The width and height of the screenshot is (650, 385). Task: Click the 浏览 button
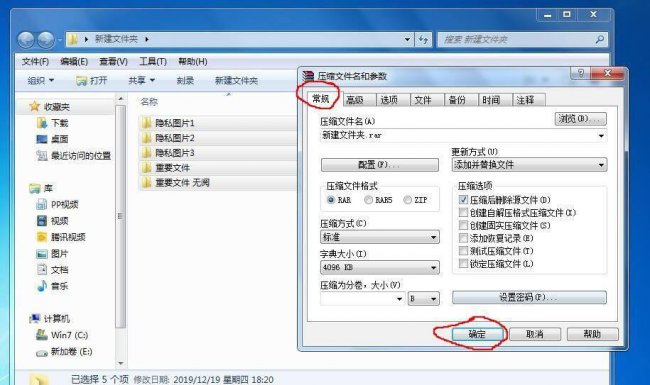coord(580,119)
